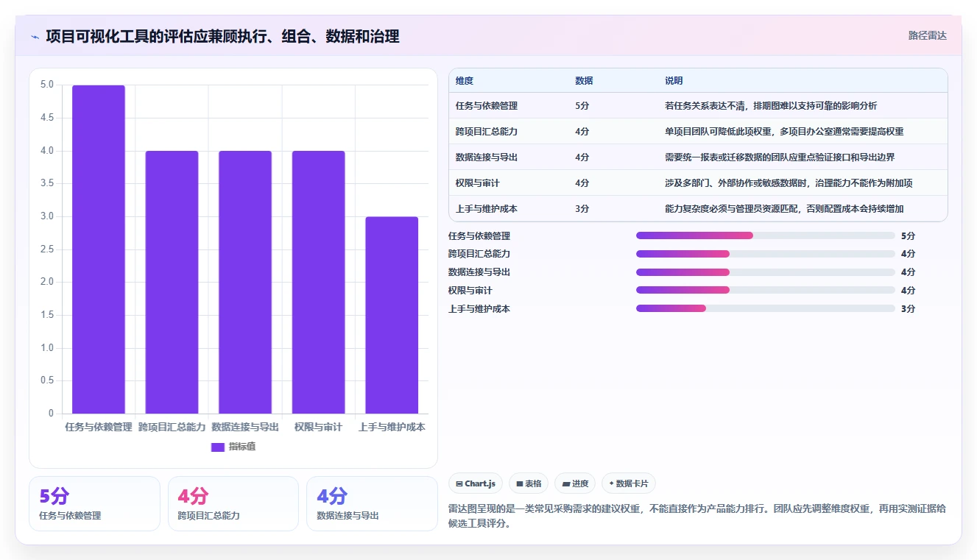Click the progress list label 任务与依赖管理
Screen dimensions: 977x560
tap(479, 236)
